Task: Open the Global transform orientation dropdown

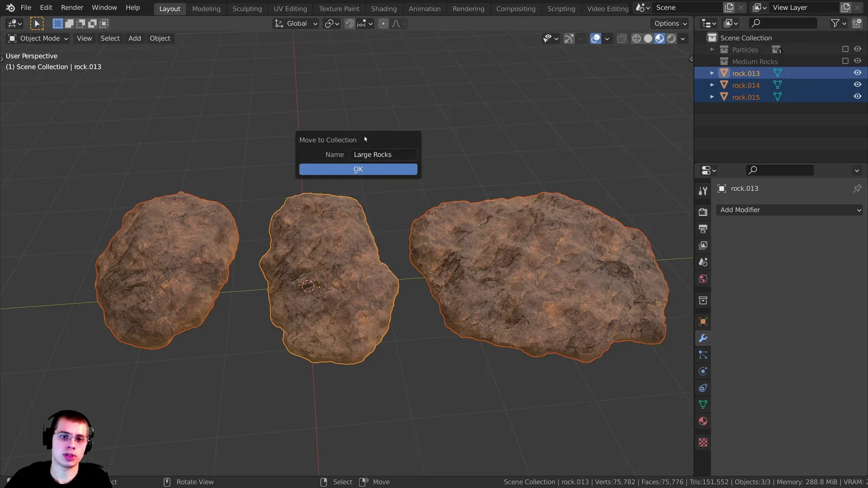Action: (x=295, y=23)
